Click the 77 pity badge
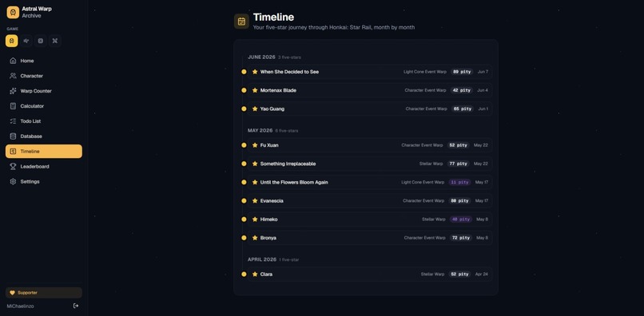 point(458,164)
